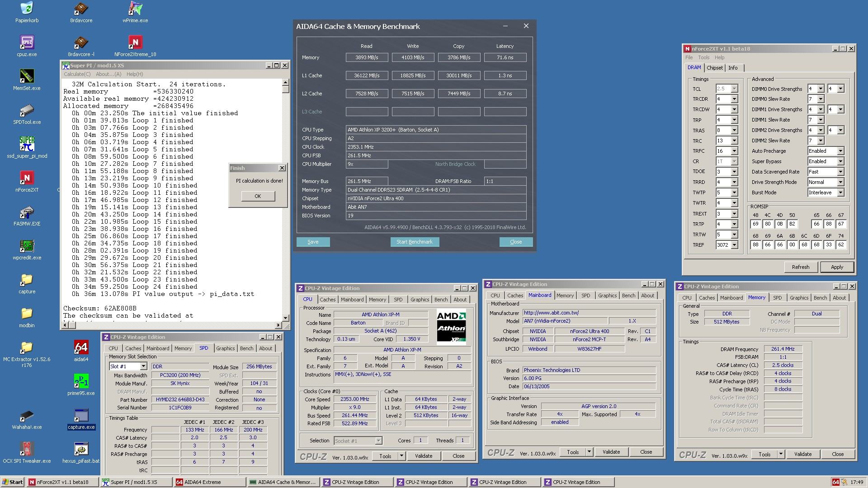
Task: Open the Super Bypass dropdown
Action: 840,161
